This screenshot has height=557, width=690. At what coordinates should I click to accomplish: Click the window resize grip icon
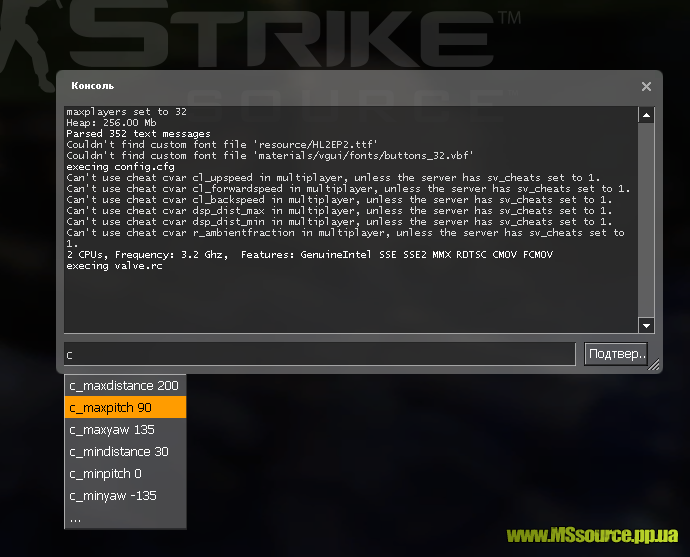pos(654,365)
